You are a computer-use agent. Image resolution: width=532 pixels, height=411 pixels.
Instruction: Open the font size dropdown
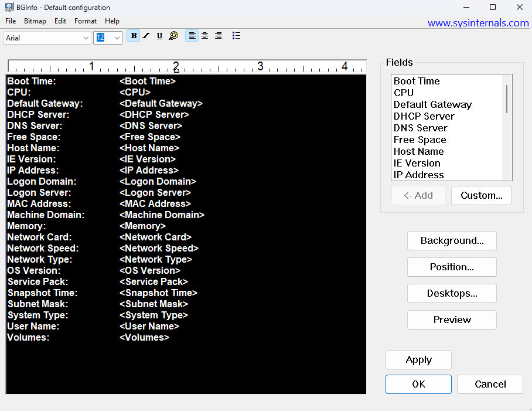[x=116, y=38]
